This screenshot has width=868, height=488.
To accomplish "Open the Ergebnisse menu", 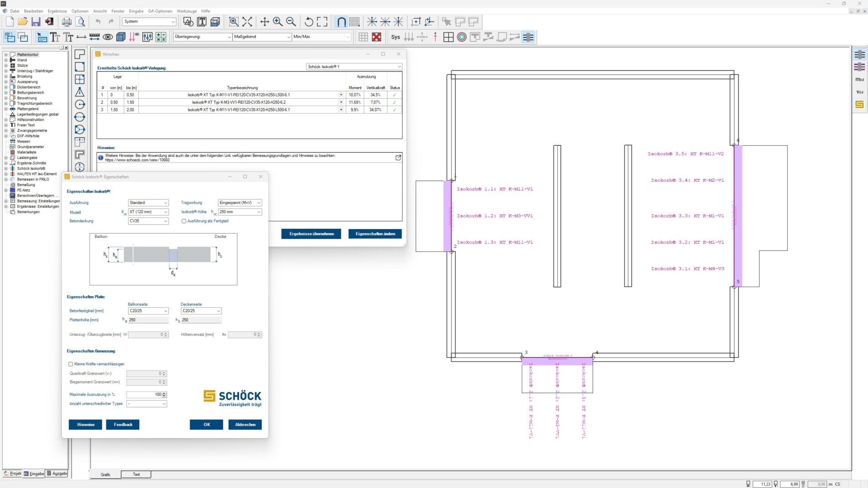I will (57, 11).
